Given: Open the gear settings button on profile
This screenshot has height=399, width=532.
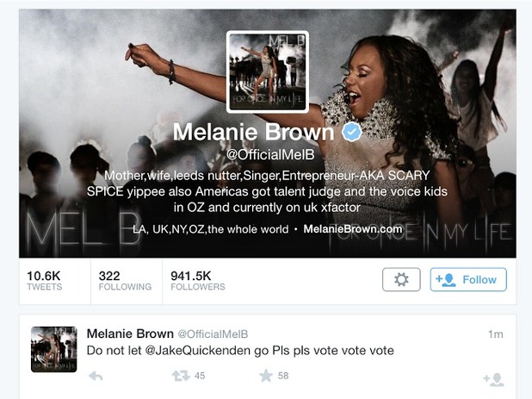Looking at the screenshot, I should (x=401, y=279).
